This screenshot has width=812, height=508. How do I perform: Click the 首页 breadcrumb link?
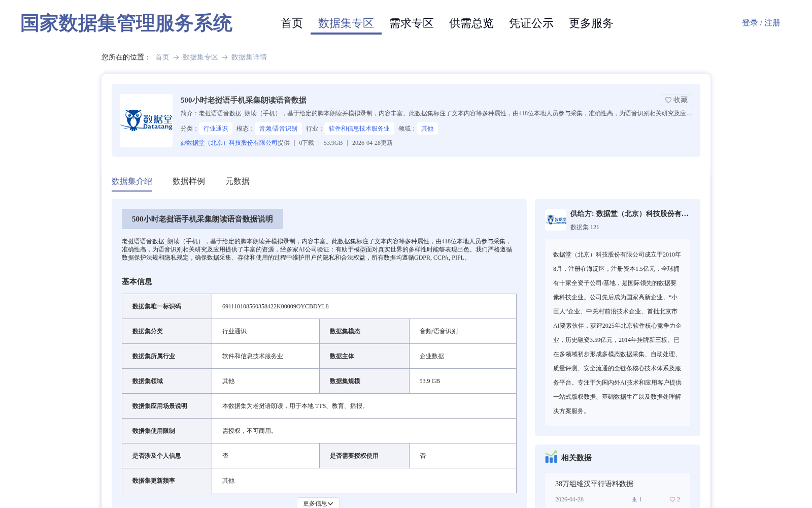click(x=162, y=57)
